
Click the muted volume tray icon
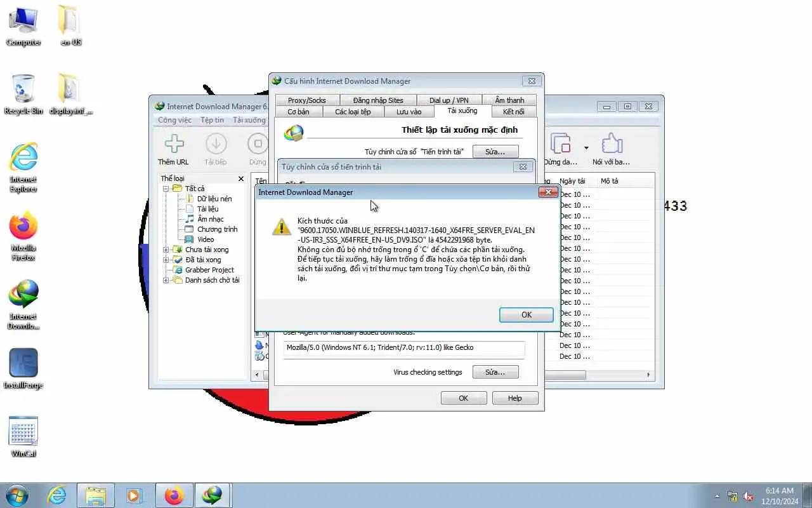click(749, 496)
